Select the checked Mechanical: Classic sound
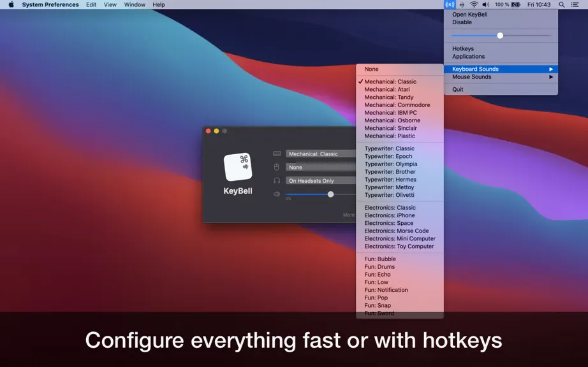The image size is (588, 367). tap(400, 82)
